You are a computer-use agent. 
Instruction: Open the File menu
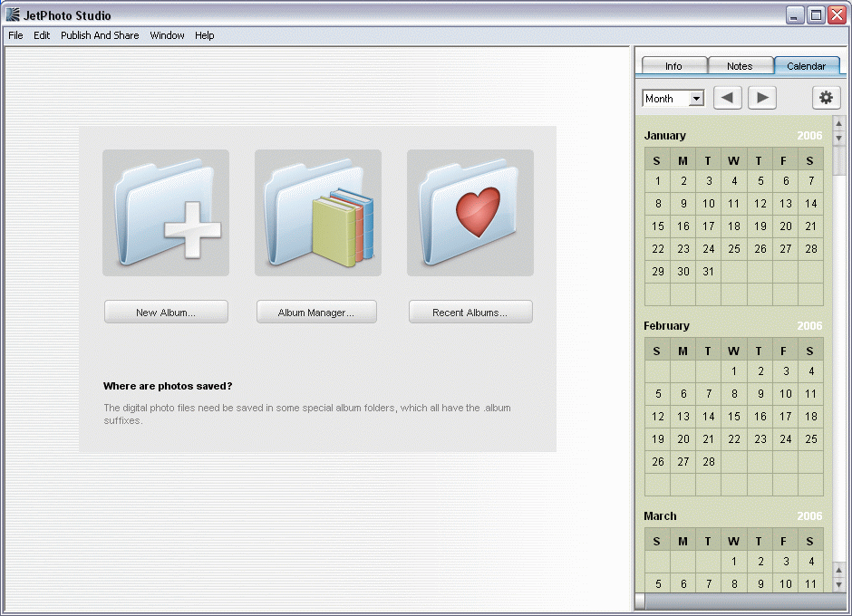(15, 35)
